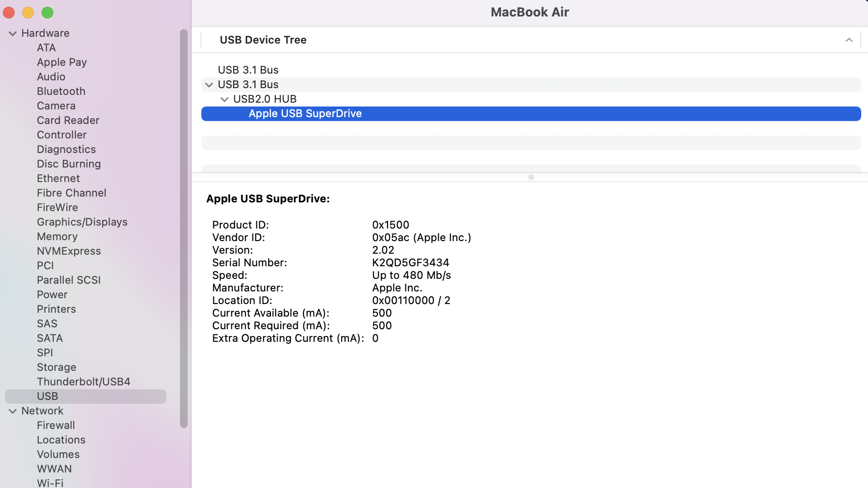Screen dimensions: 868x488
Task: Collapse the USB Device Tree header arrow
Action: (849, 40)
